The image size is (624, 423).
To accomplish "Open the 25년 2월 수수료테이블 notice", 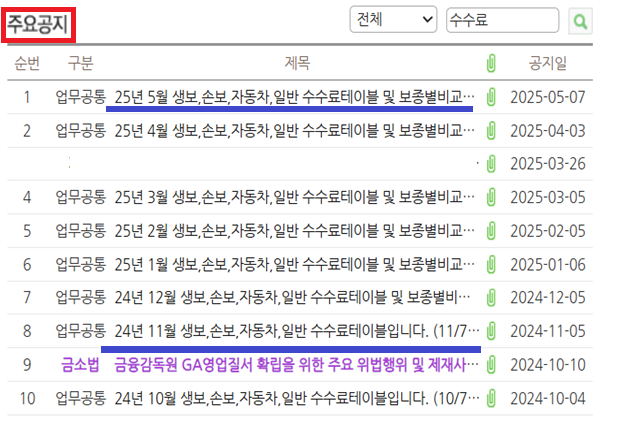I will click(x=294, y=231).
